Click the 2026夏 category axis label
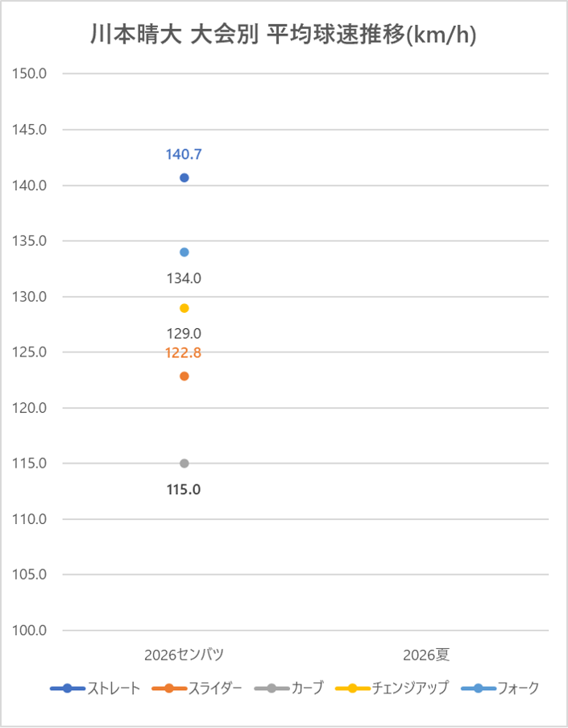This screenshot has width=568, height=728. click(x=427, y=654)
